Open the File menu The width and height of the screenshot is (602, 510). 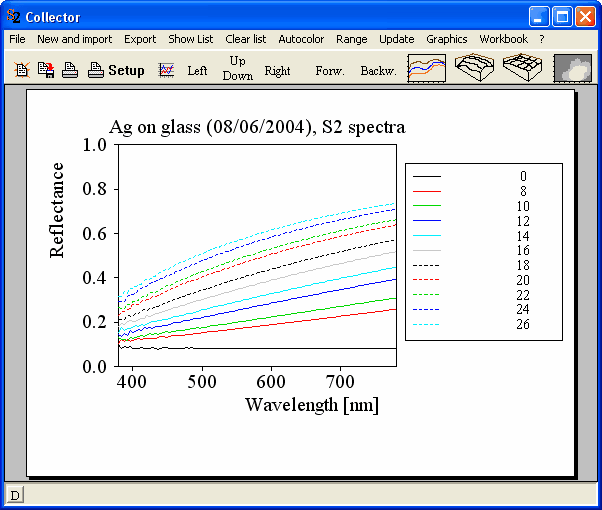[17, 39]
